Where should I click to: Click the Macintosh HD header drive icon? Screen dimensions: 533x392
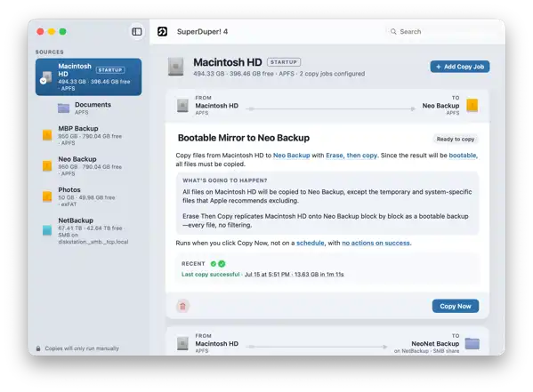pos(176,67)
